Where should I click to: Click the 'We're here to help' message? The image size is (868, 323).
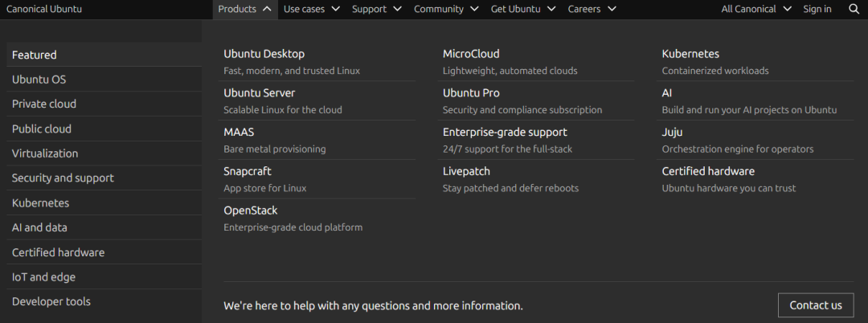coord(373,305)
